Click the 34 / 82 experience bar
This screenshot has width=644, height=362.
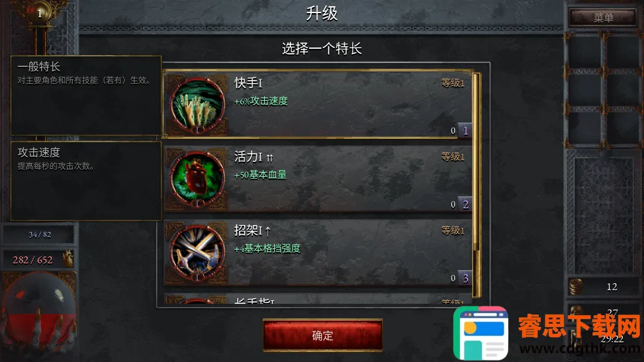[x=39, y=234]
